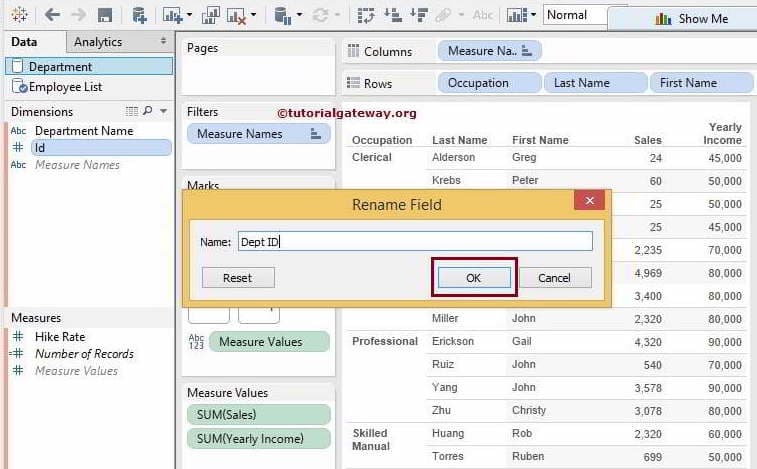
Task: Sort descending using the toolbar icon
Action: tap(419, 15)
